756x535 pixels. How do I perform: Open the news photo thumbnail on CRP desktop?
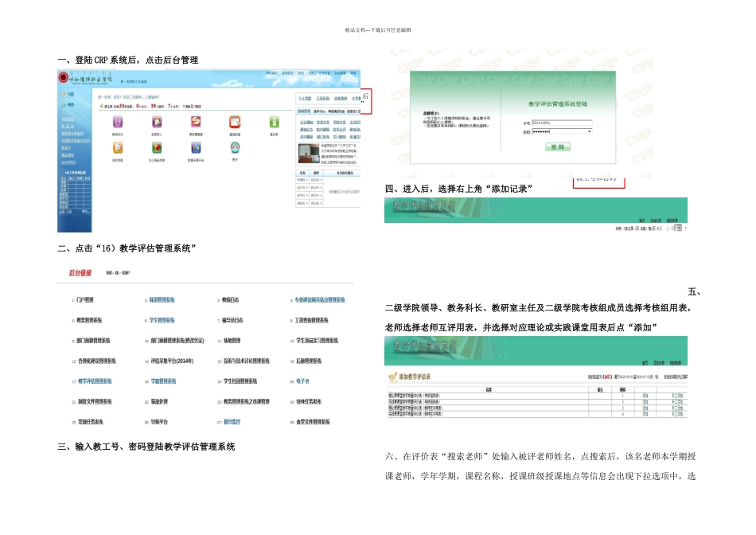point(308,154)
